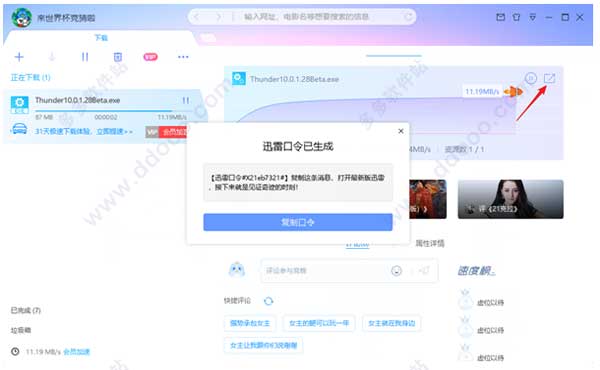The image size is (600, 370).
Task: Click the orange accelerate icon beside 11.19MB/s
Action: coord(513,92)
